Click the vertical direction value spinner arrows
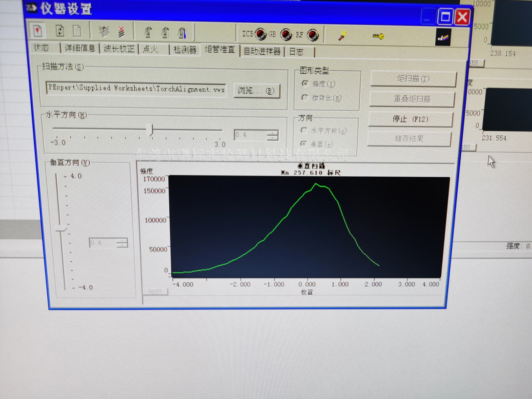Screen dimensions: 532x399 pos(123,243)
